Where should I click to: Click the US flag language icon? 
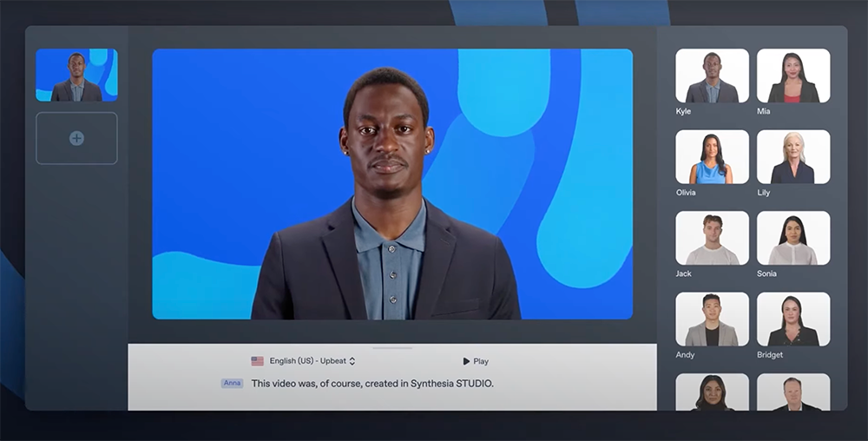point(257,361)
